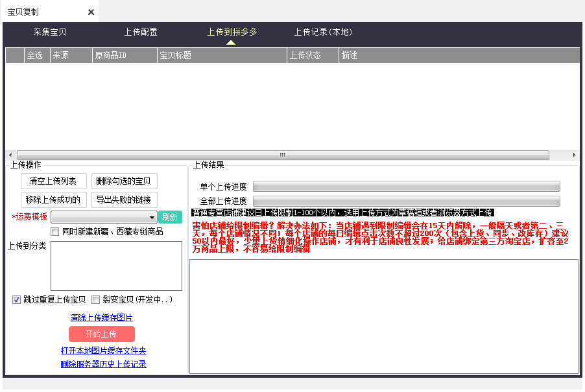Enable the 裂变宝贝(开发中) checkbox
This screenshot has height=392, width=585.
96,299
